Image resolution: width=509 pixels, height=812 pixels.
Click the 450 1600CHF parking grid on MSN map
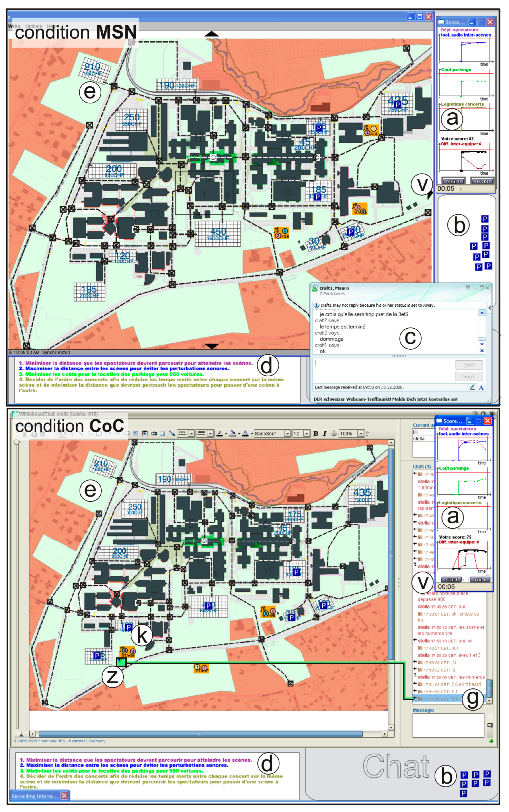click(x=218, y=234)
